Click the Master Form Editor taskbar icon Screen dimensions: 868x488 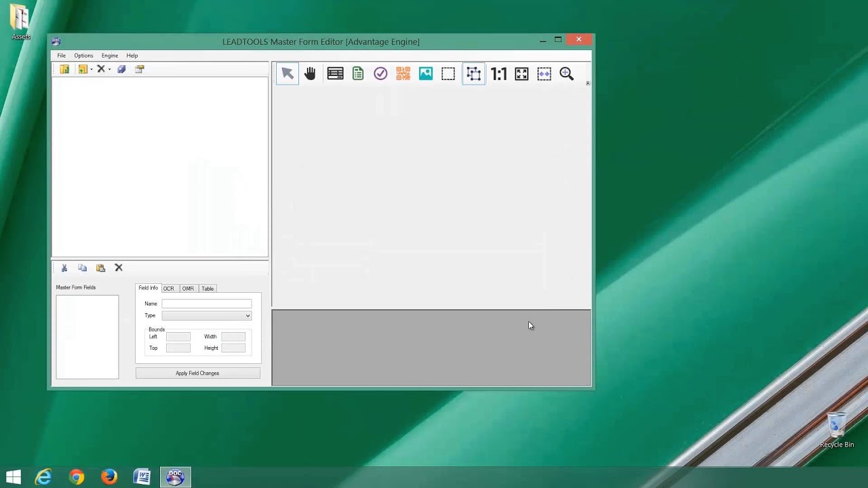pyautogui.click(x=175, y=478)
